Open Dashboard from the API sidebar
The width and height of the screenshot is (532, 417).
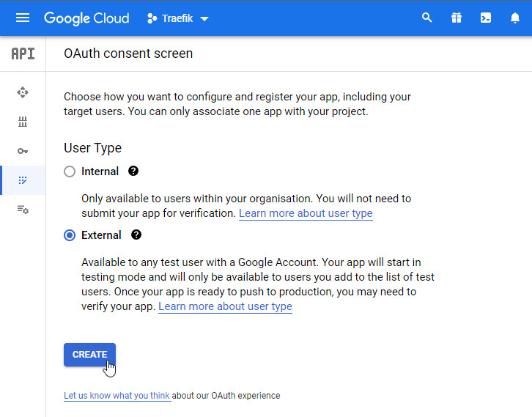23,92
